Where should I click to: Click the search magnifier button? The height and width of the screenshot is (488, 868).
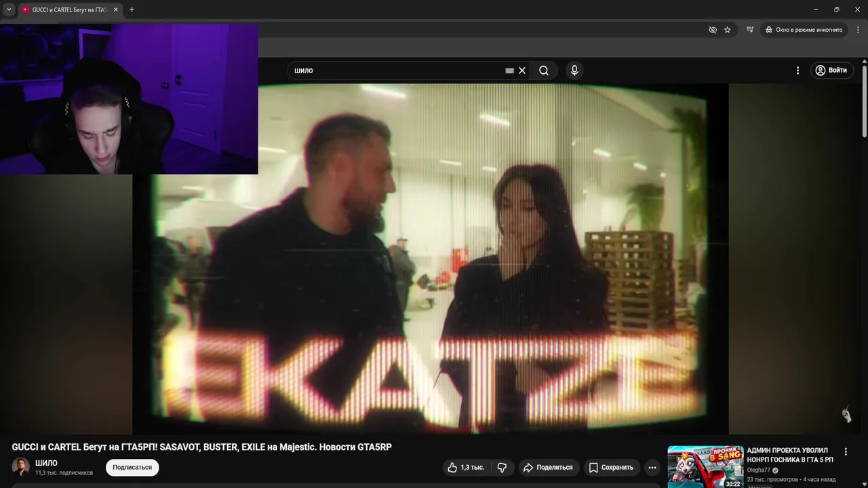click(544, 70)
